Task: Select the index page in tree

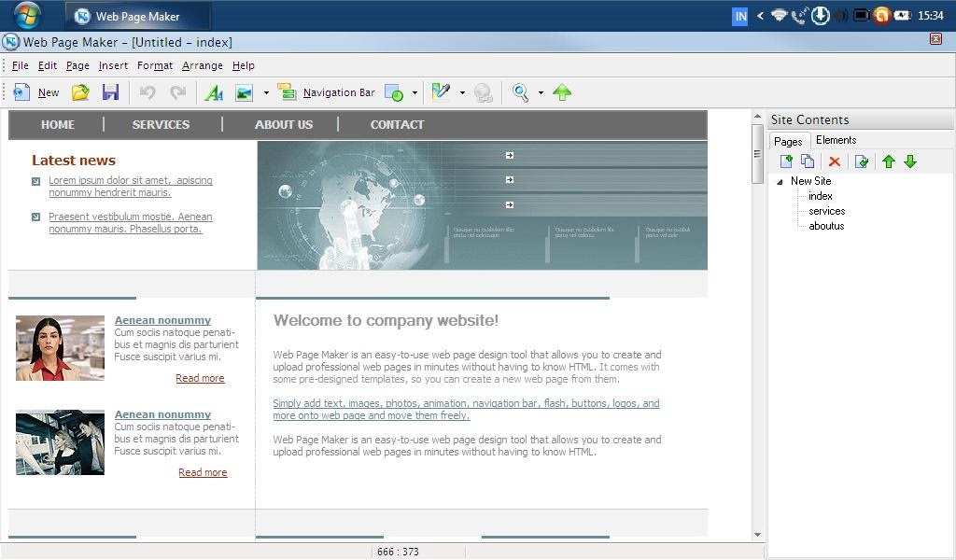Action: [x=820, y=196]
